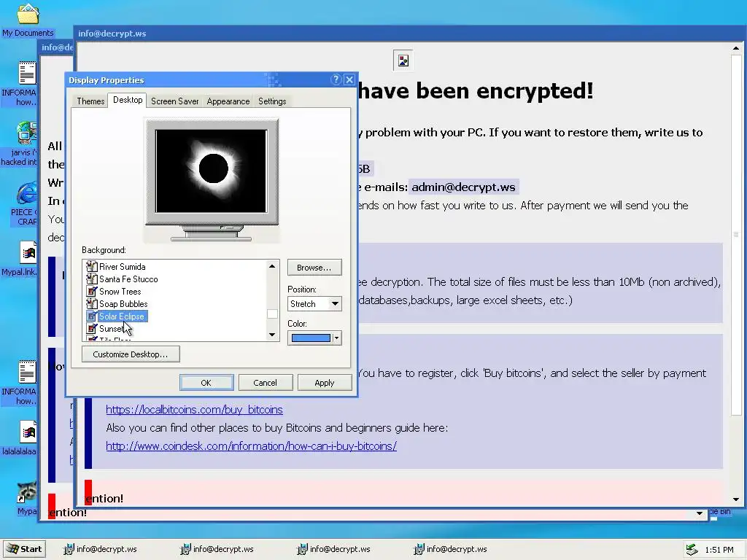Click the Soap Bubbles background icon
Image resolution: width=747 pixels, height=560 pixels.
click(x=91, y=304)
